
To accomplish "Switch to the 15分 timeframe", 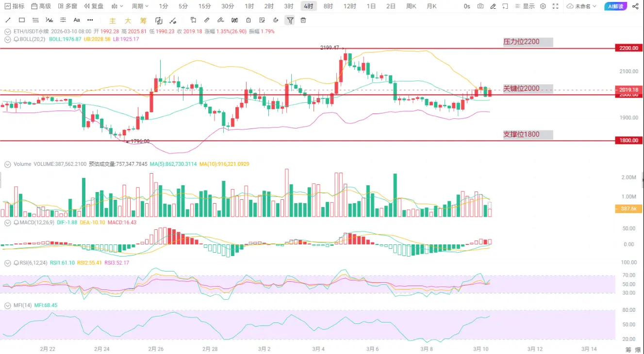I will (x=204, y=6).
